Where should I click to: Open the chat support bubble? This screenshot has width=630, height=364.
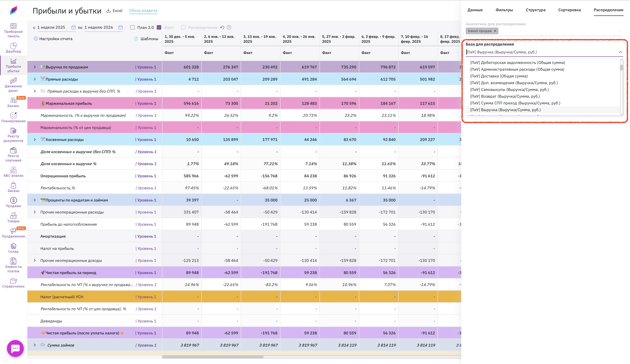coord(15,348)
